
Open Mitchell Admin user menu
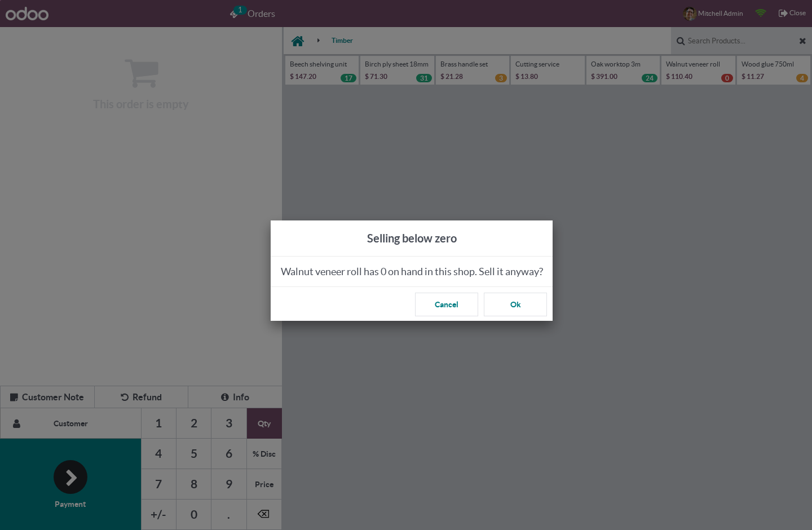coord(713,14)
